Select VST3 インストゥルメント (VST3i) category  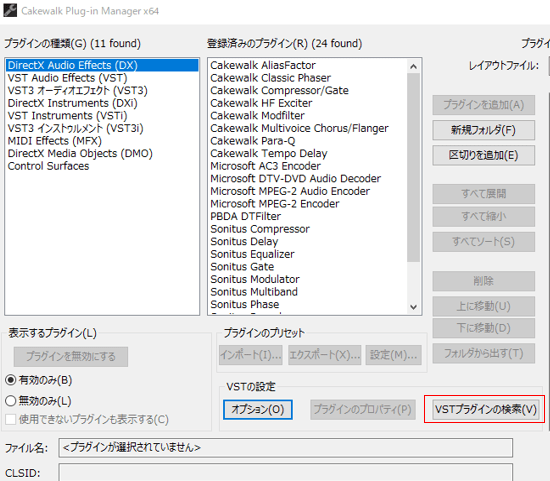102,128
